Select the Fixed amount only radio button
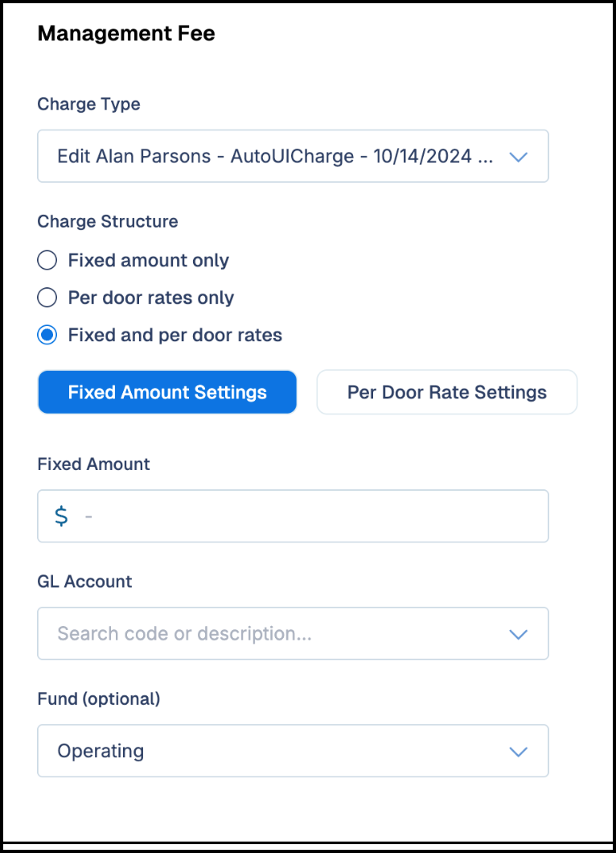Screen dimensions: 616x853 47,260
